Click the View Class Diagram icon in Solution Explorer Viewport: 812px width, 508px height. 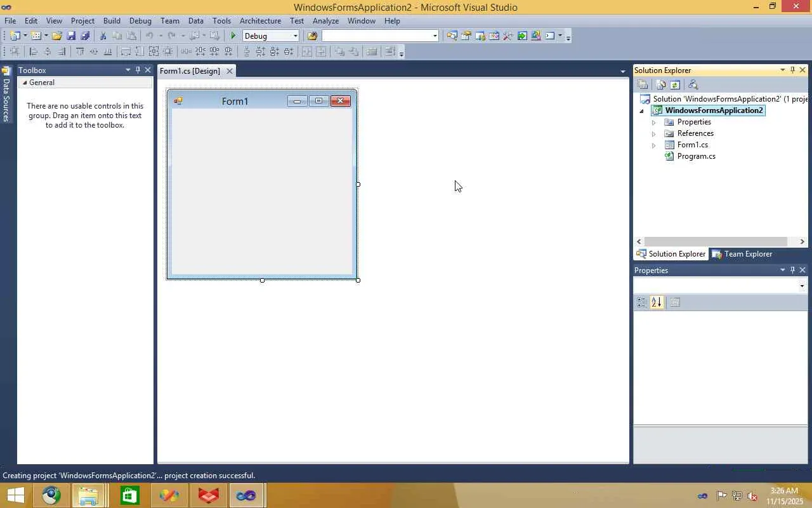[693, 84]
